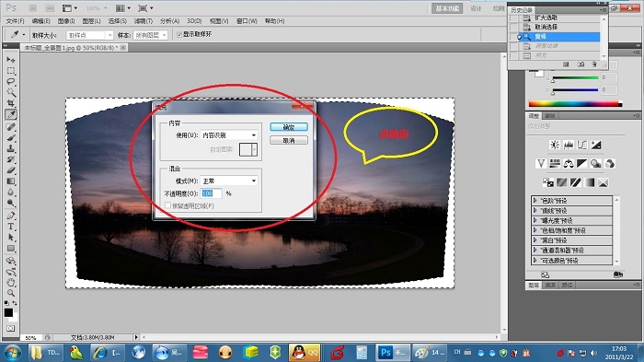Open the 图像(I) menu

pos(66,21)
